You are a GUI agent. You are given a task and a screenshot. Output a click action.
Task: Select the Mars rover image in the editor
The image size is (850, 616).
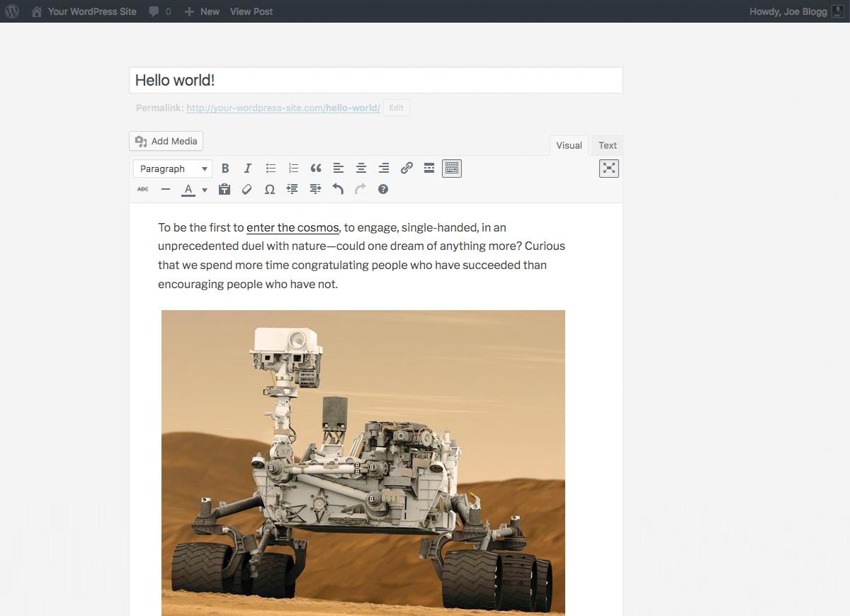(363, 462)
